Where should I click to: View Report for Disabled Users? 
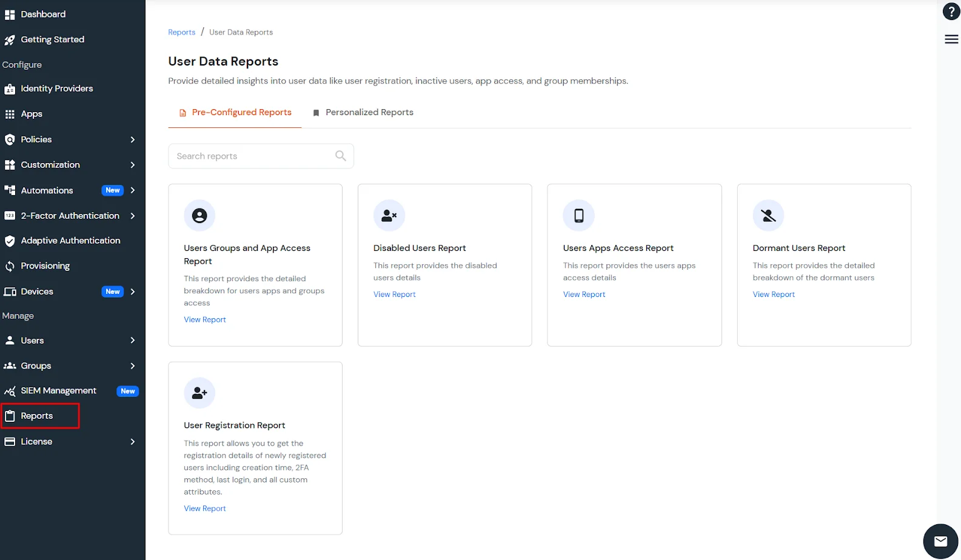pos(395,295)
